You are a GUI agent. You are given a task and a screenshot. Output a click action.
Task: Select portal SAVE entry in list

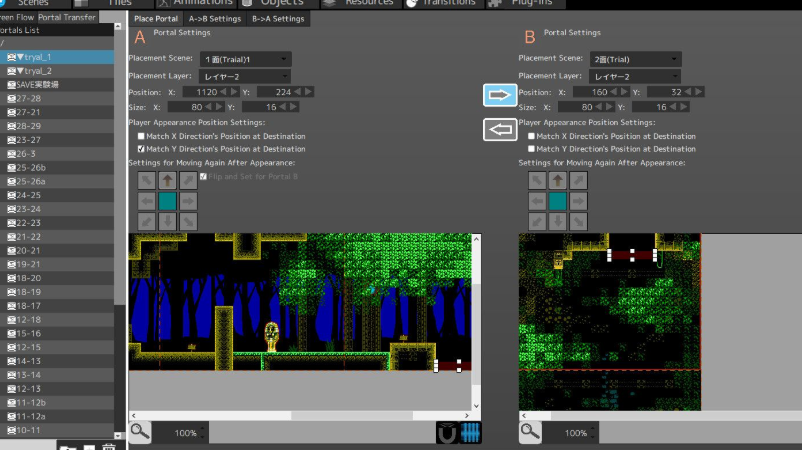click(x=57, y=84)
